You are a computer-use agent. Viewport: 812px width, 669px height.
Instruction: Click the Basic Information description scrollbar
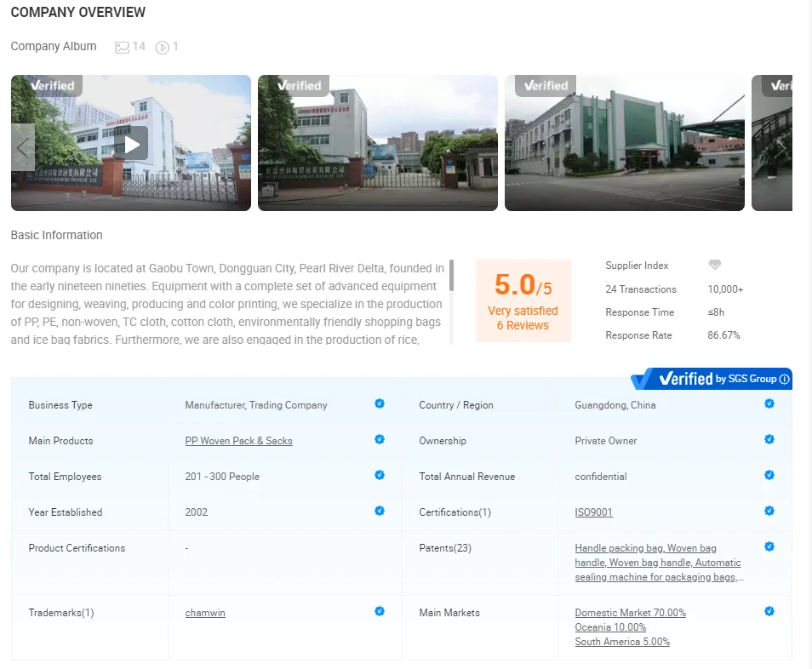pos(451,277)
